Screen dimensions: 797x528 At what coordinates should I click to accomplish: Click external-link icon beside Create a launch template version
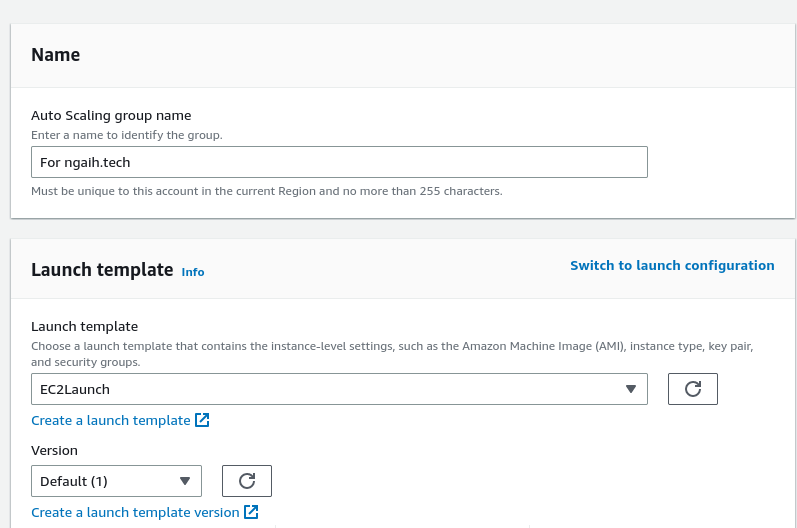(x=251, y=512)
